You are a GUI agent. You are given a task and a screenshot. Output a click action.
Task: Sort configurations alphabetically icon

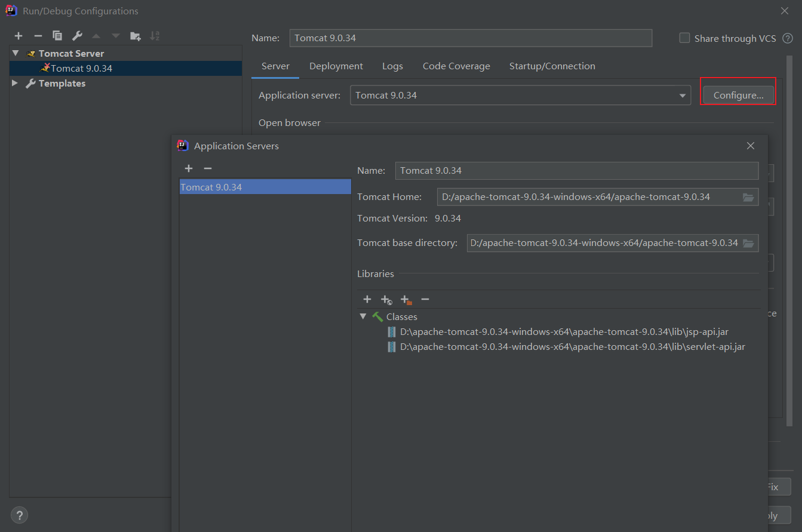coord(155,36)
